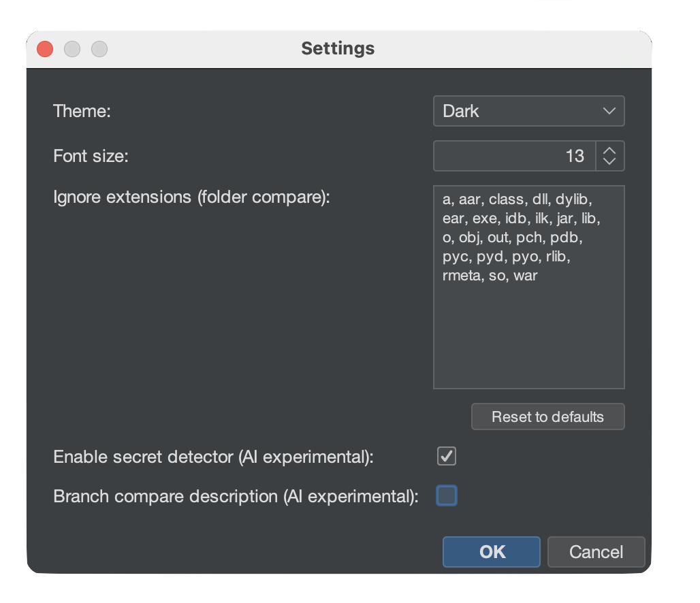Viewport: 700px width, 603px height.
Task: Click inside the ignore extensions text area
Action: pyautogui.click(x=528, y=327)
